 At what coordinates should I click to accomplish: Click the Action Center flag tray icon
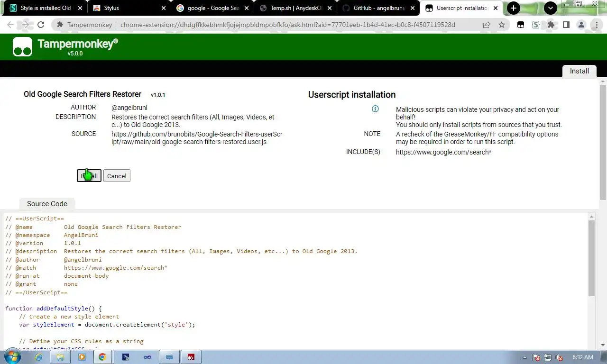(x=536, y=357)
